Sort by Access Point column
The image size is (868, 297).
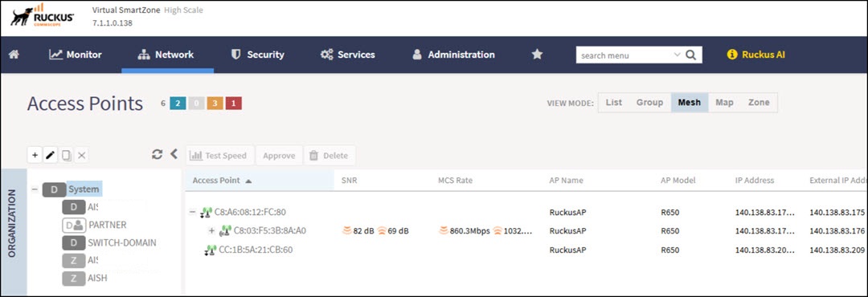(x=260, y=181)
